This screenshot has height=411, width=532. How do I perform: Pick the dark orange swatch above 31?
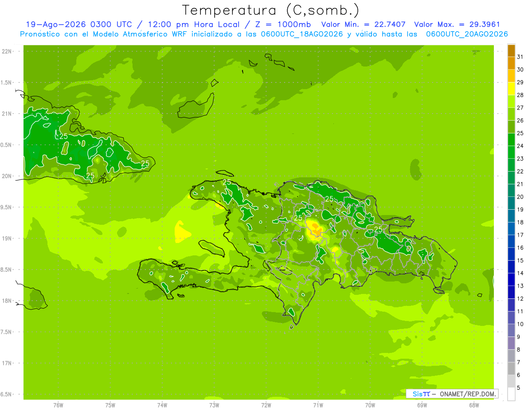(511, 51)
